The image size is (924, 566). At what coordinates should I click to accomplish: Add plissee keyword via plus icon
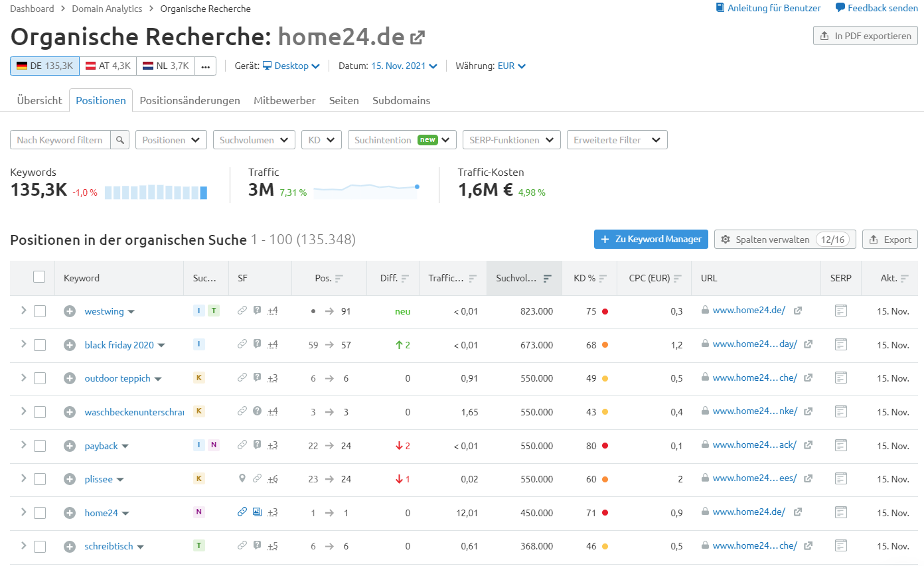(x=70, y=479)
